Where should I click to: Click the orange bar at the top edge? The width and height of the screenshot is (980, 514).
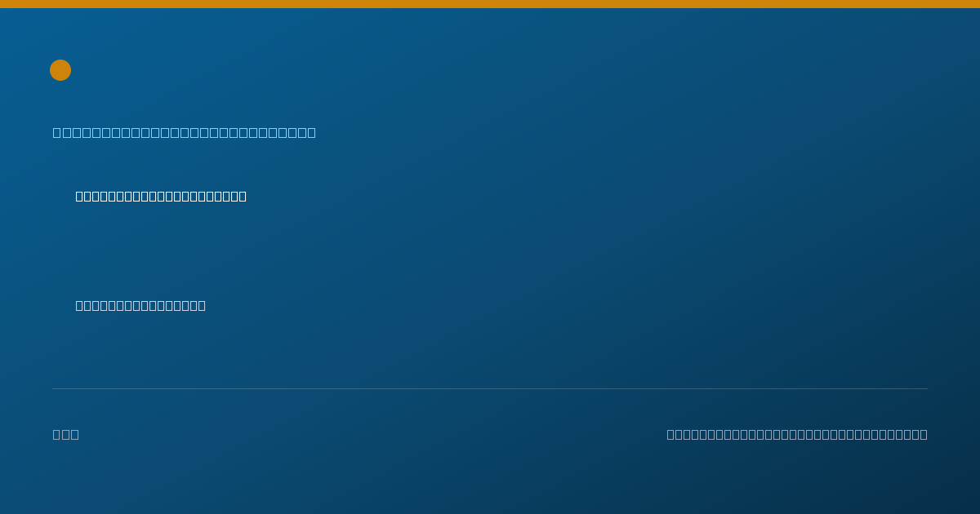point(490,4)
